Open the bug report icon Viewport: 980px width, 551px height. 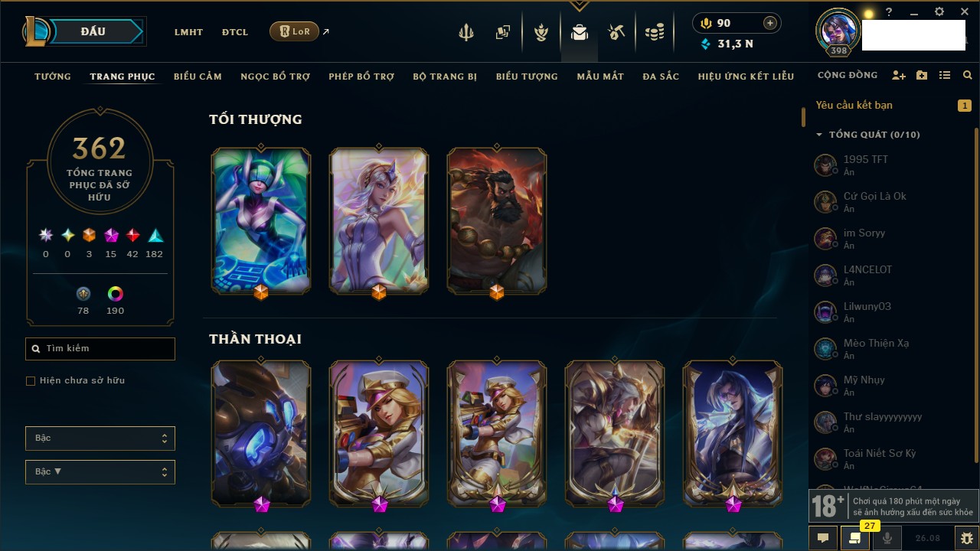pyautogui.click(x=967, y=538)
